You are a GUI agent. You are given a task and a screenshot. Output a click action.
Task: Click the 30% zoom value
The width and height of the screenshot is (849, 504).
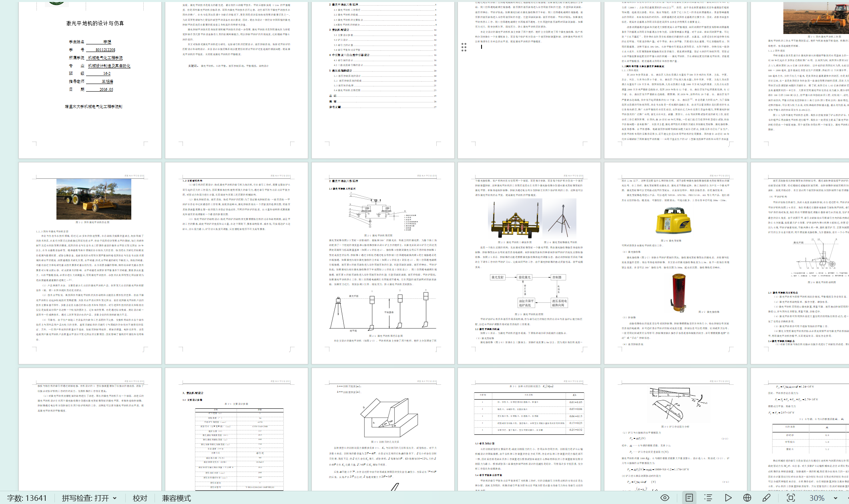coord(817,498)
